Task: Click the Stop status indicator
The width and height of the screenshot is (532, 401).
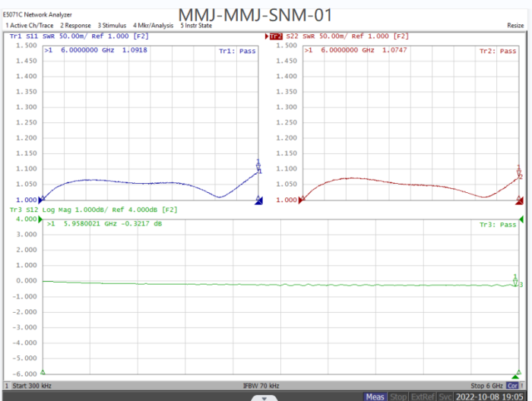Action: (398, 396)
